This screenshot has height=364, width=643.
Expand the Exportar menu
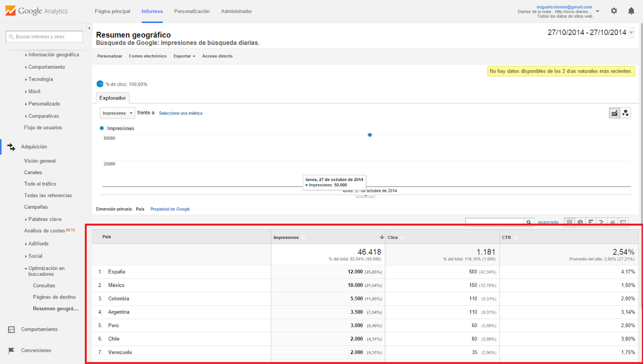184,56
